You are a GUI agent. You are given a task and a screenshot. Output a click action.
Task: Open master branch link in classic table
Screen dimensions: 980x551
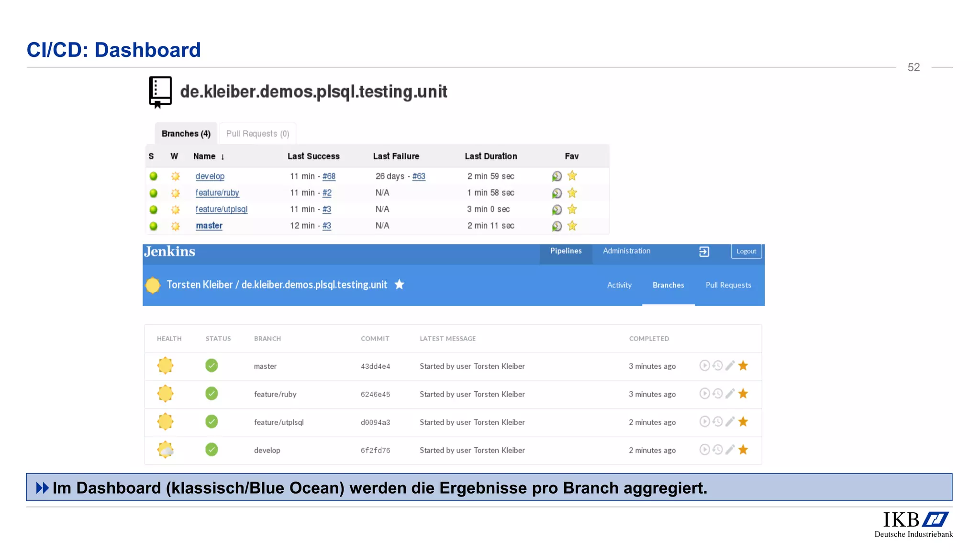[x=209, y=225]
